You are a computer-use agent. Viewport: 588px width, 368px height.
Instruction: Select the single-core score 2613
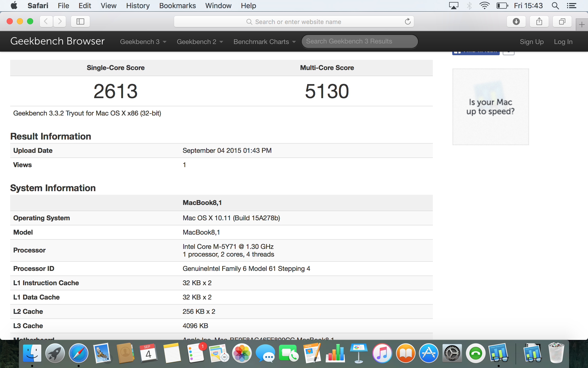tap(116, 91)
